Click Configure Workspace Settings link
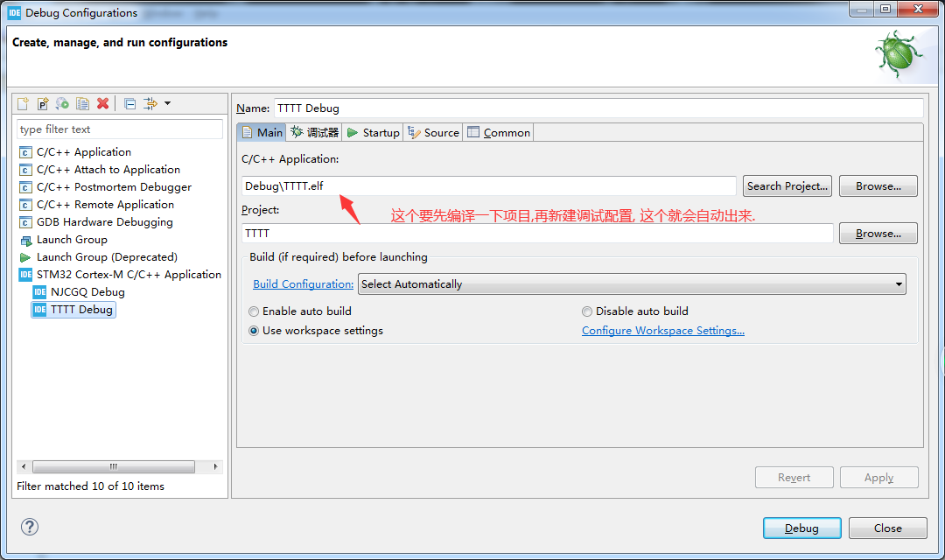945x560 pixels. 662,330
